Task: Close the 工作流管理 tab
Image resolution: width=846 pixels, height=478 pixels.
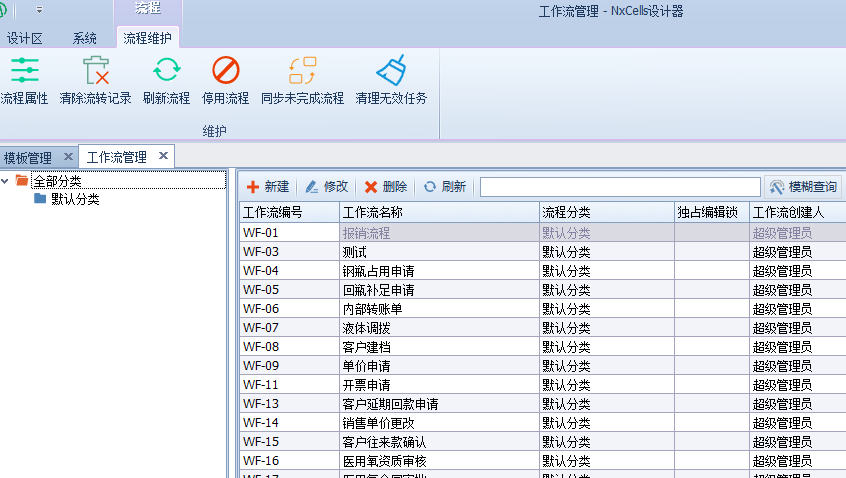Action: 163,156
